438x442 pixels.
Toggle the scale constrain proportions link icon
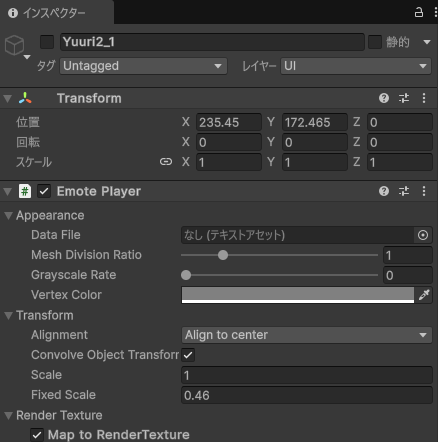(166, 162)
